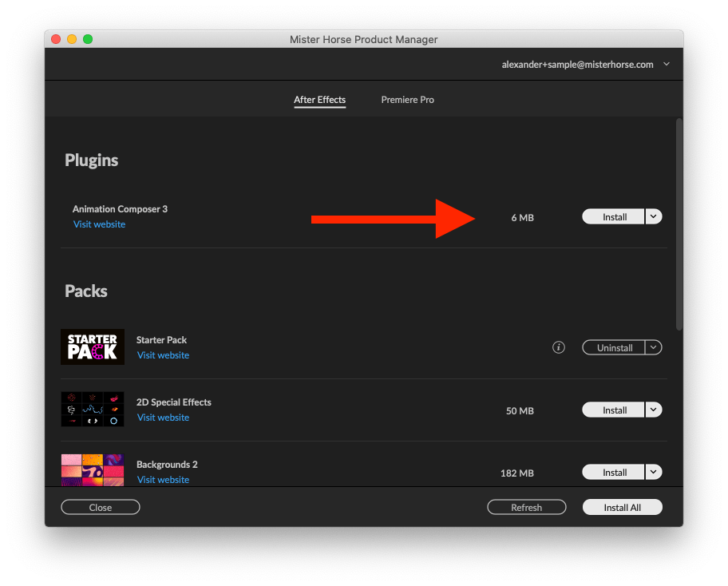The height and width of the screenshot is (586, 728).
Task: Click the 2D Special Effects title text
Action: coord(174,402)
